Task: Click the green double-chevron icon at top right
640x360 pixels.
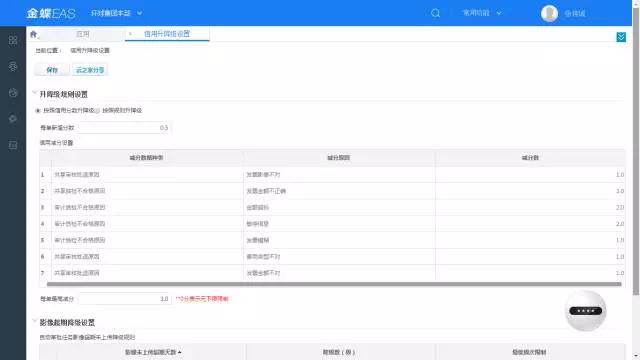Action: [x=621, y=37]
